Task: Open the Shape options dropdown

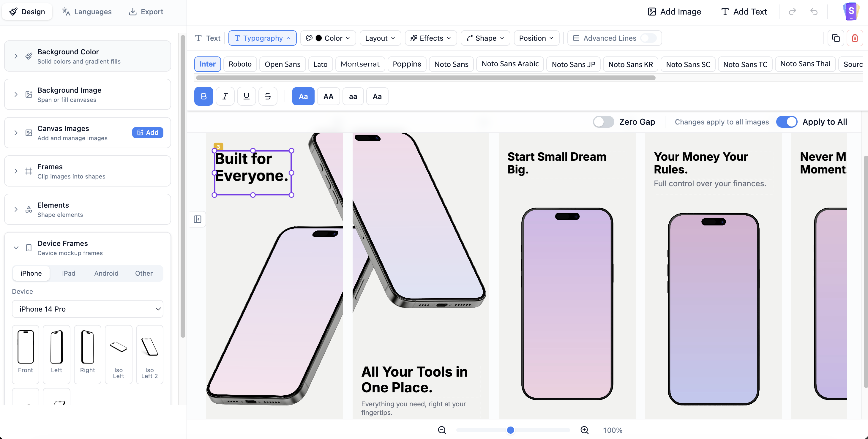Action: click(485, 38)
